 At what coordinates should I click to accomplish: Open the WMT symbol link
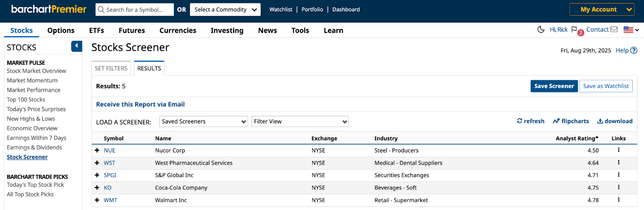(x=110, y=200)
